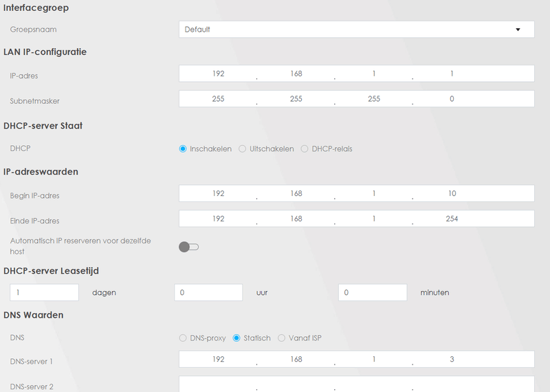Select the Inschakelen DHCP radio button
Image resolution: width=550 pixels, height=392 pixels.
tap(183, 149)
